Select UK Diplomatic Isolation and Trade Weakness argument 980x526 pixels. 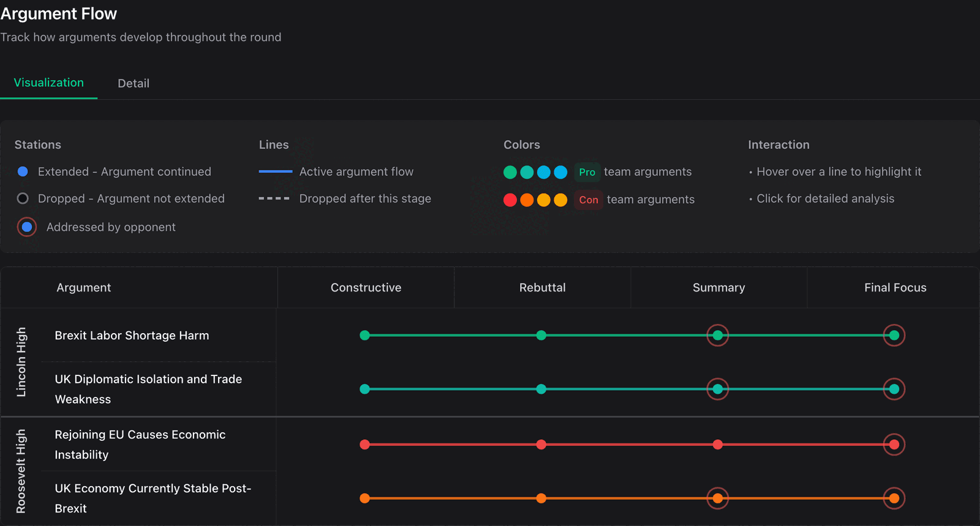tap(148, 389)
